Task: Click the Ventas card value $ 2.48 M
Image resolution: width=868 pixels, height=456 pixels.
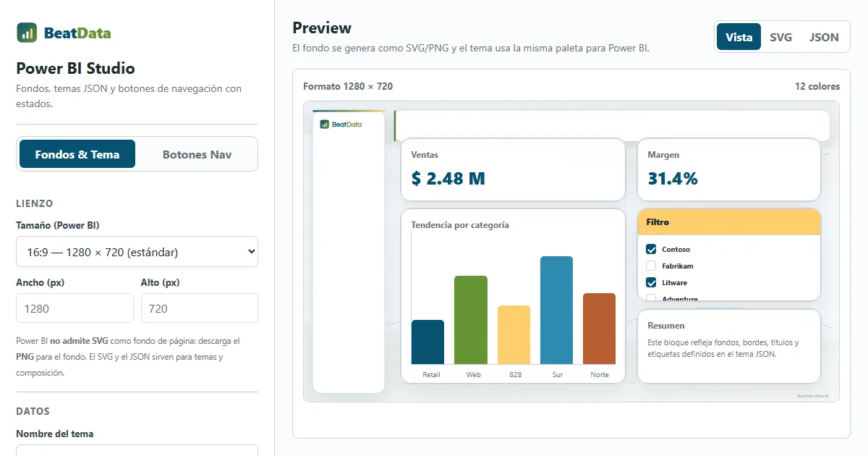Action: [x=448, y=178]
